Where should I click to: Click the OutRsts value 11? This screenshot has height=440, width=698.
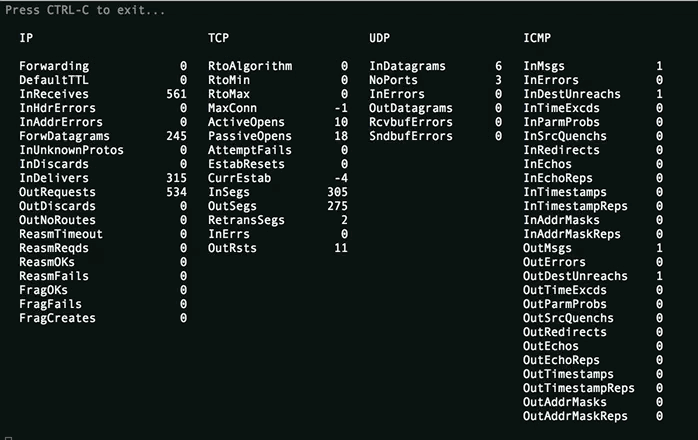click(341, 248)
